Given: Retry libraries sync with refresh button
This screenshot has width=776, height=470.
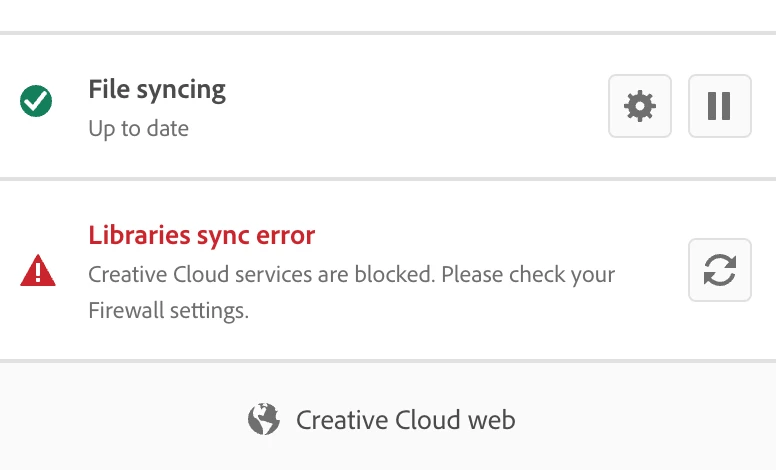Looking at the screenshot, I should [x=719, y=270].
